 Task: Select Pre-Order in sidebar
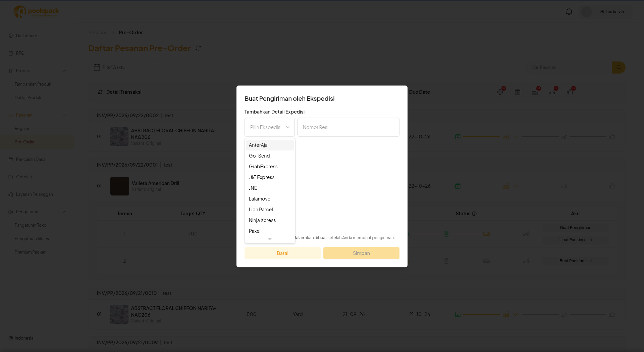[25, 142]
